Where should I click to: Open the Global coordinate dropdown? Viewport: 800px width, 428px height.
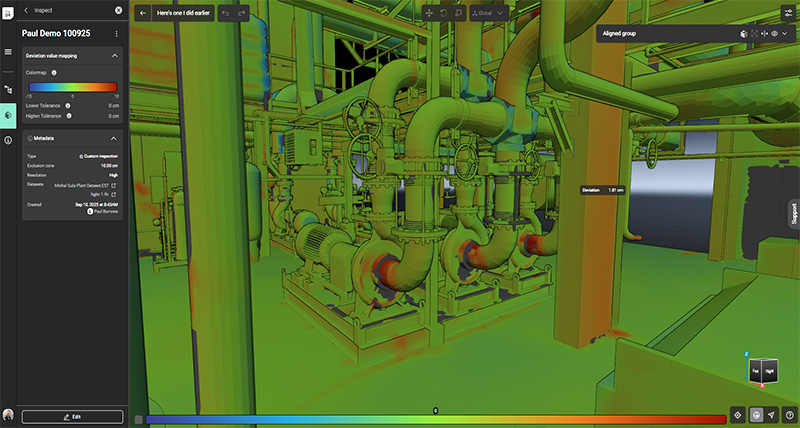tap(487, 13)
